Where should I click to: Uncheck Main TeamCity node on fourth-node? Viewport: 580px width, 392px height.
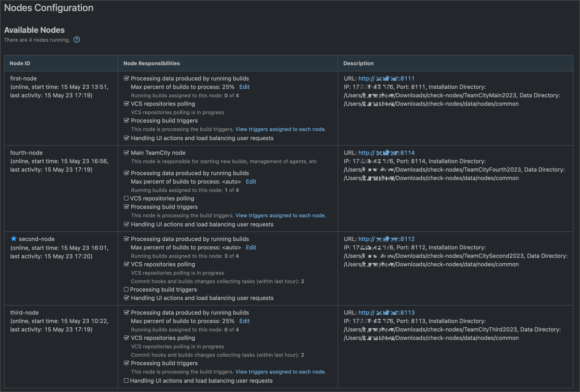click(126, 153)
